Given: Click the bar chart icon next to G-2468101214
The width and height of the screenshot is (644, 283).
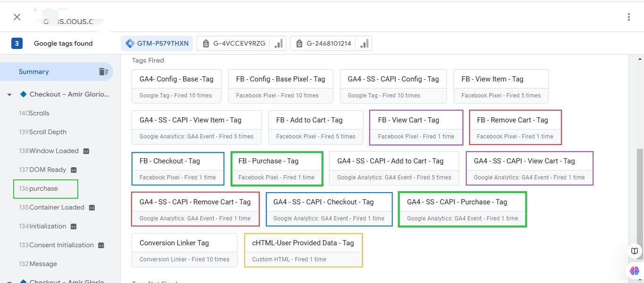Looking at the screenshot, I should click(363, 43).
